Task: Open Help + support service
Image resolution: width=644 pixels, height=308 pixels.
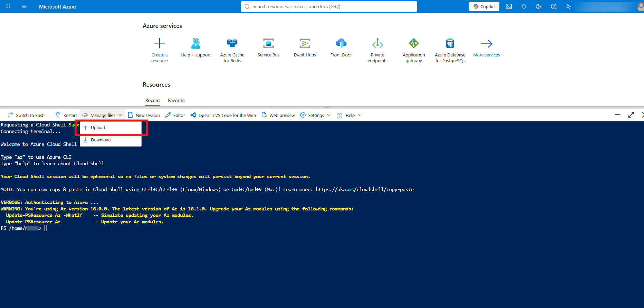Action: click(196, 48)
